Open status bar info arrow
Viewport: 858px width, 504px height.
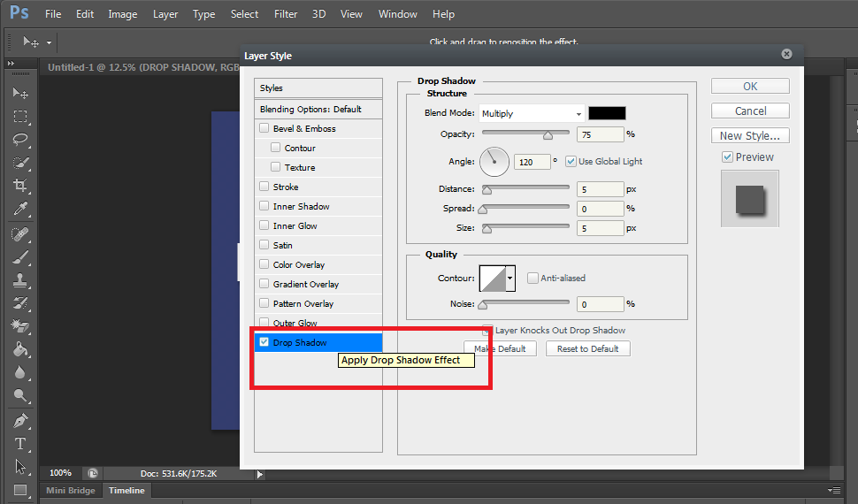click(x=260, y=474)
